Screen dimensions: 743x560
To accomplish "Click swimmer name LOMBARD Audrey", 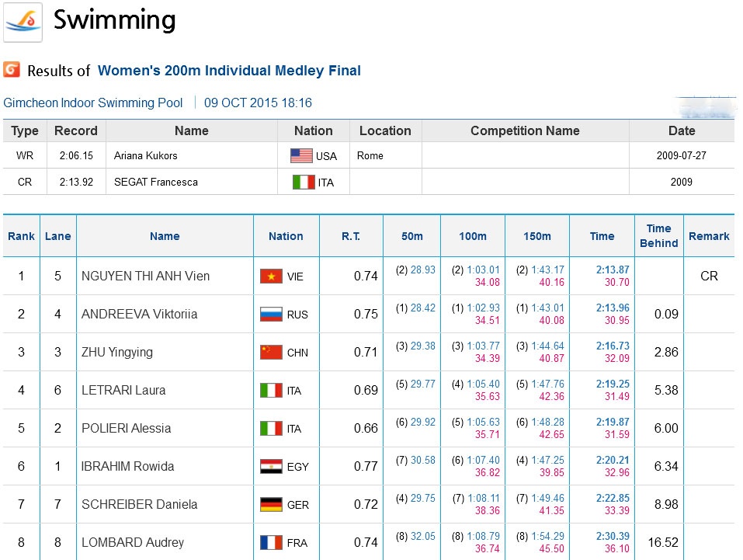I will (133, 542).
